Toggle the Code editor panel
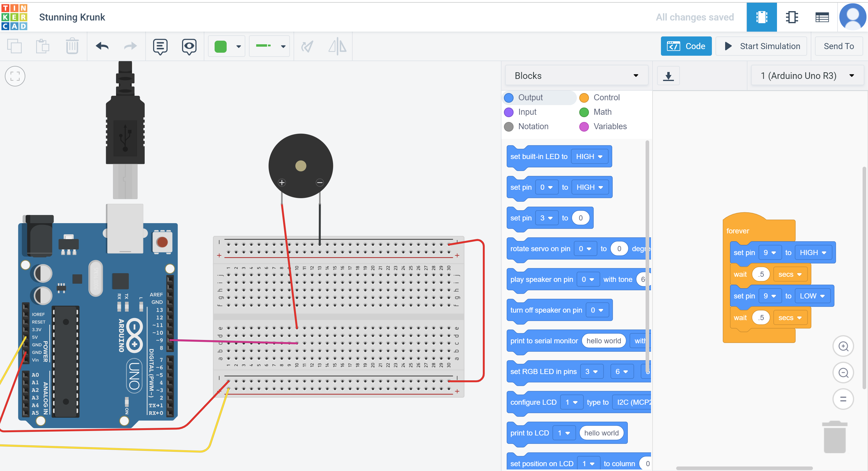Viewport: 868px width, 471px height. tap(686, 46)
